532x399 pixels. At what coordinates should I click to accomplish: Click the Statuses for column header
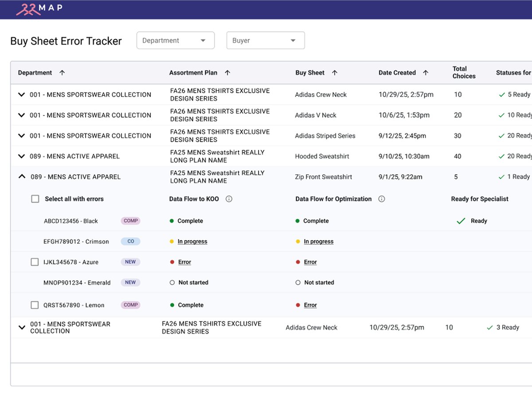513,73
